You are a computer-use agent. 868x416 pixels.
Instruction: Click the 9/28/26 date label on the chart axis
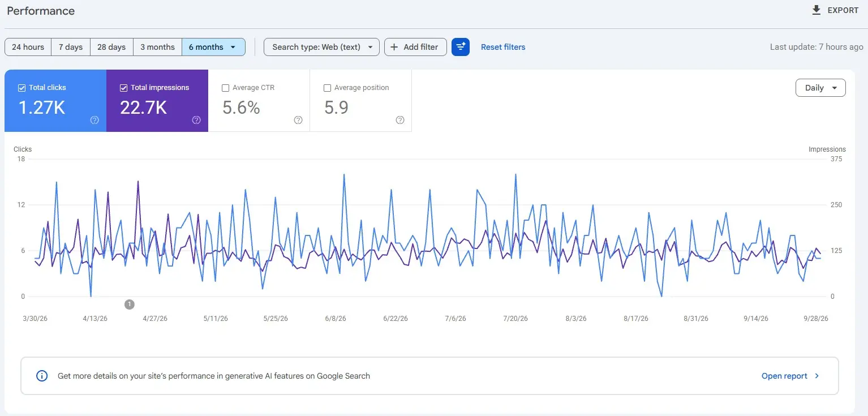[816, 319]
